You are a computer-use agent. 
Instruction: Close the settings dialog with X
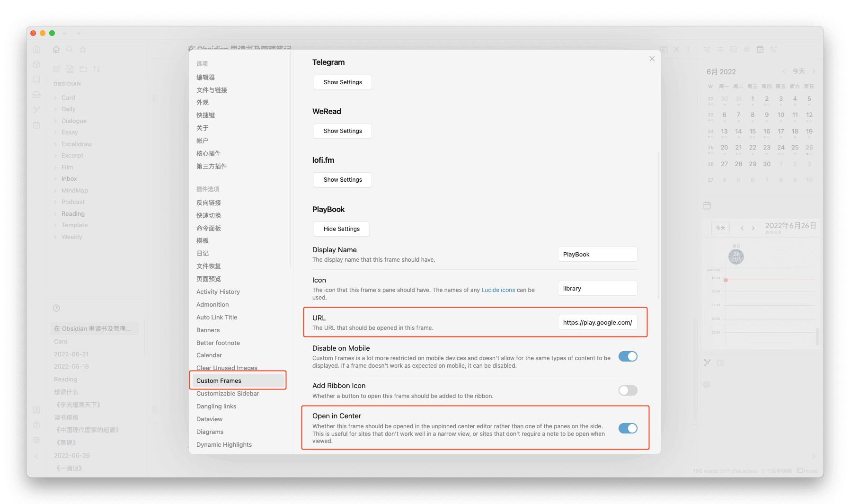(x=652, y=59)
